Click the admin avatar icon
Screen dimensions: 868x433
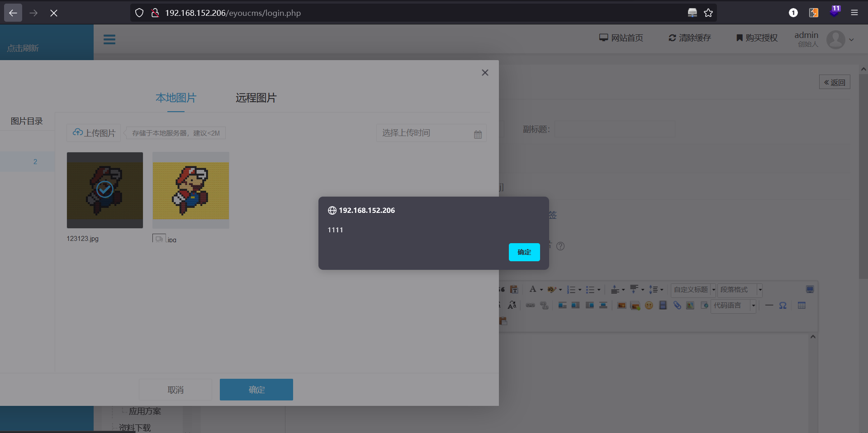836,40
